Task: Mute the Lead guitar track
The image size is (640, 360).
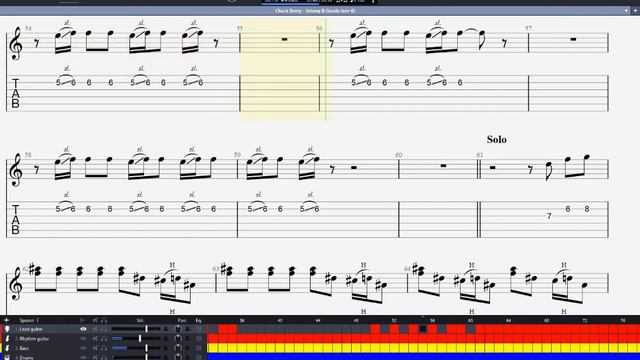Action: tap(95, 329)
